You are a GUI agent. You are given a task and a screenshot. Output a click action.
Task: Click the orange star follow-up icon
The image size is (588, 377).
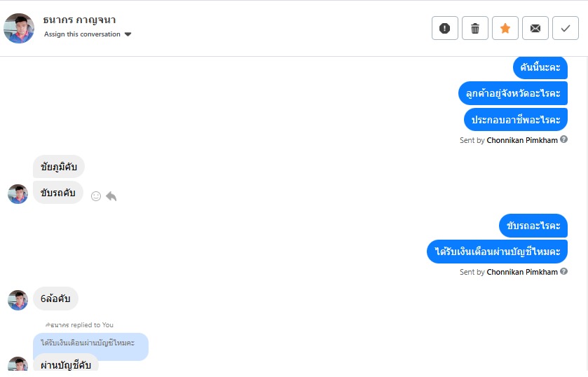click(505, 28)
